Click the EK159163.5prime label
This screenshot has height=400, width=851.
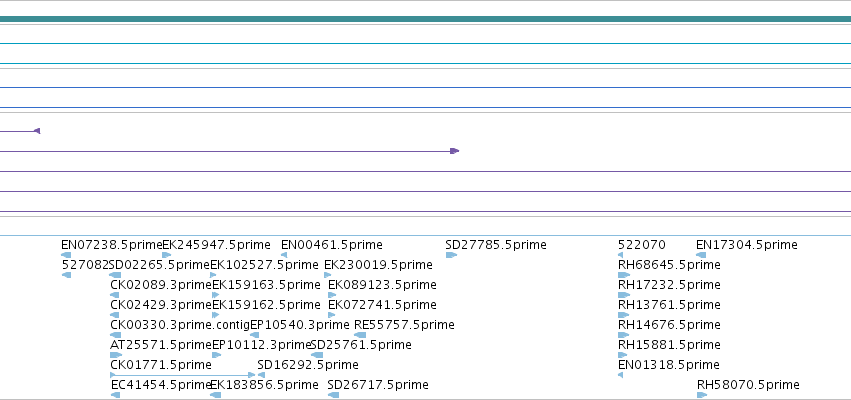[266, 285]
